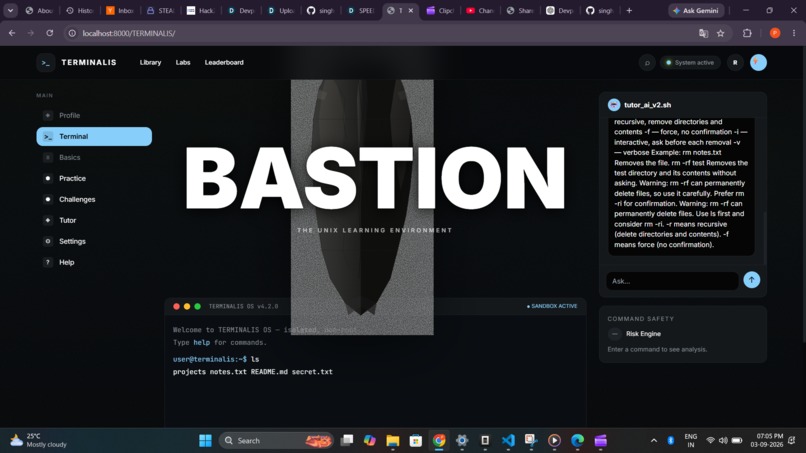Click the user@terminalis:~$ prompt
Screen dimensions: 806x453
[x=210, y=359]
